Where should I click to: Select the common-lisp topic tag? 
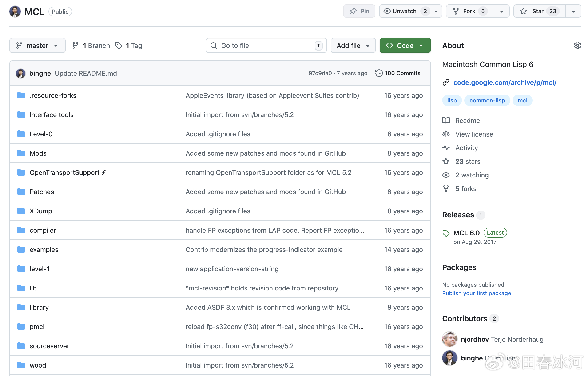pos(487,100)
